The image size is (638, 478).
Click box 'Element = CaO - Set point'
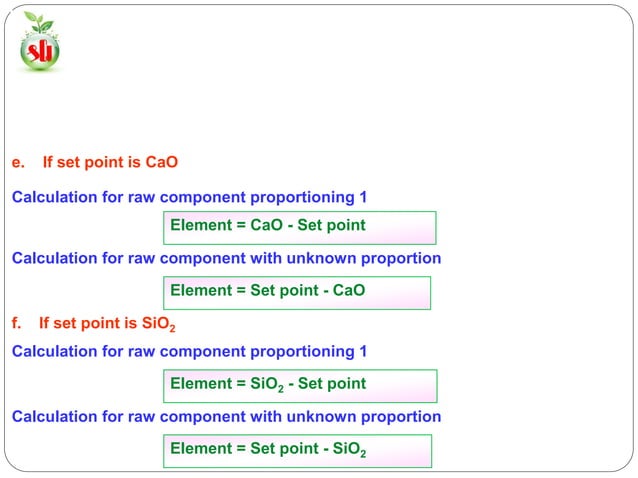tap(299, 228)
